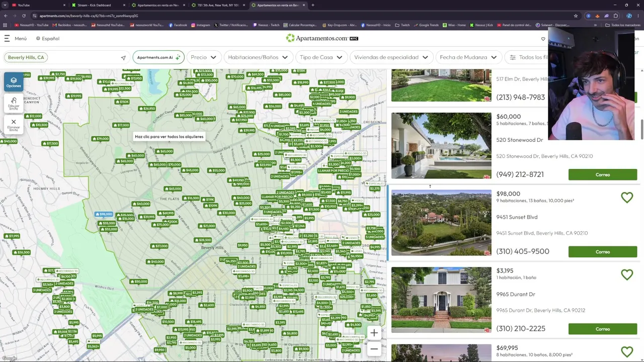644x362 pixels.
Task: Call (310) 405-9500 phone link
Action: (523, 251)
